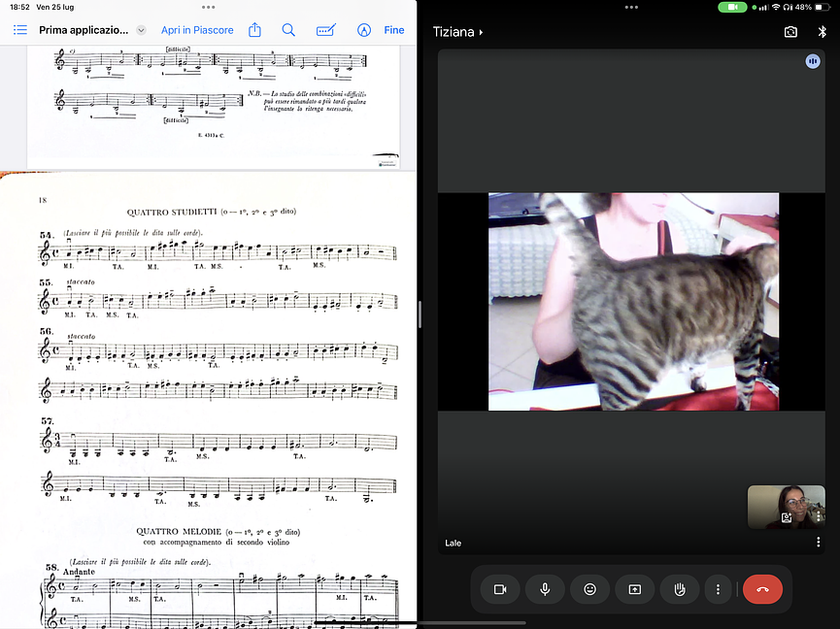This screenshot has width=840, height=629.
Task: Open multitasking dots above the Meet call
Action: point(631,7)
